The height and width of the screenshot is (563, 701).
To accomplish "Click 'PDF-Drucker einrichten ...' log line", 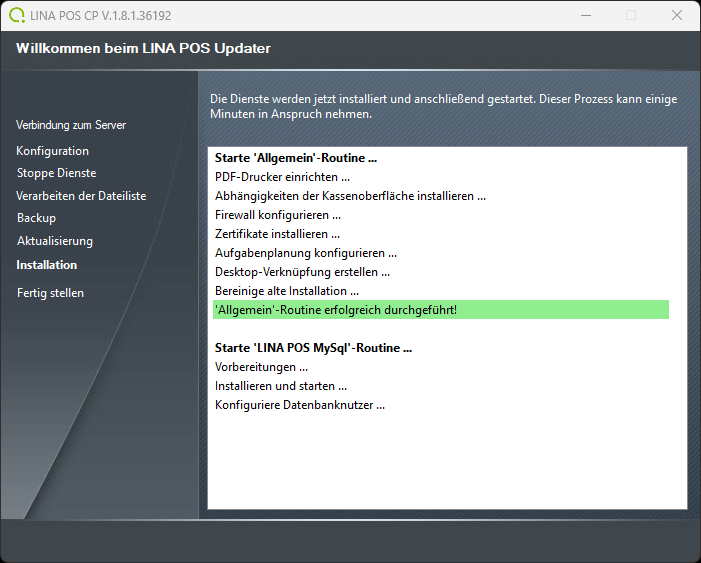I will click(x=282, y=177).
